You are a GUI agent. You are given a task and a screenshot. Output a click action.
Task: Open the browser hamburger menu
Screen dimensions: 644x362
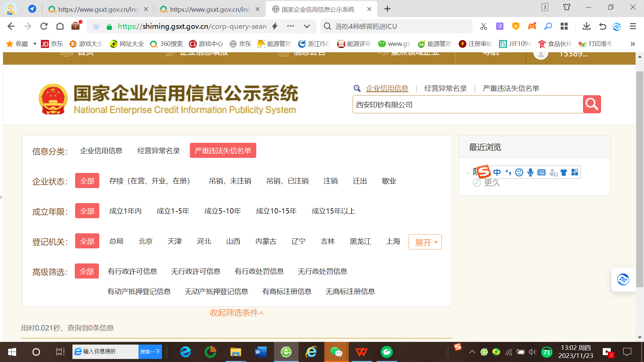click(x=633, y=26)
